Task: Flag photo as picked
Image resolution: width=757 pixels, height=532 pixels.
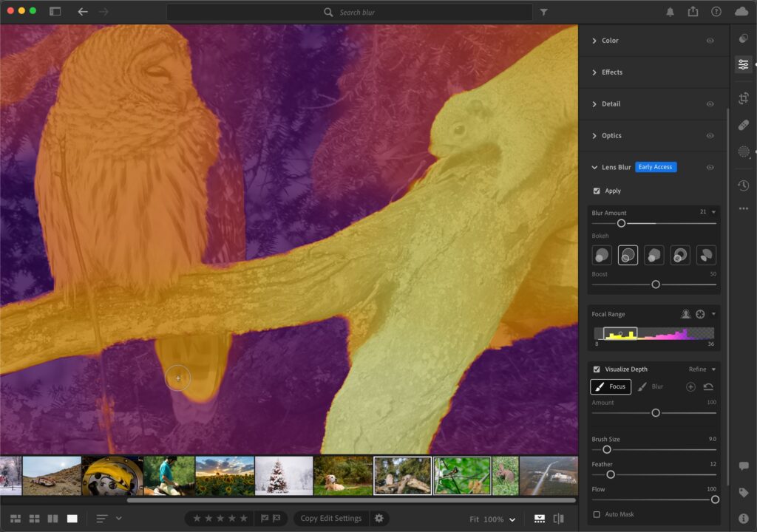Action: 265,518
